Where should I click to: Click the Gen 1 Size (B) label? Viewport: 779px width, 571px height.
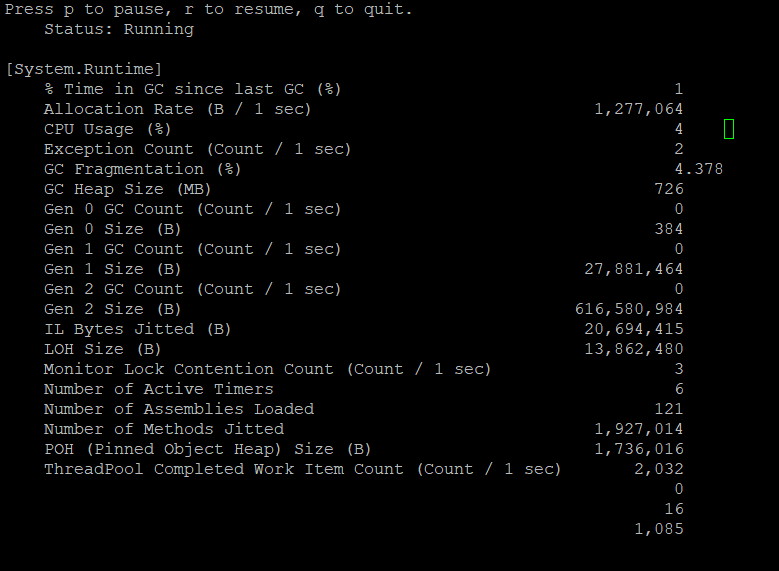click(112, 269)
